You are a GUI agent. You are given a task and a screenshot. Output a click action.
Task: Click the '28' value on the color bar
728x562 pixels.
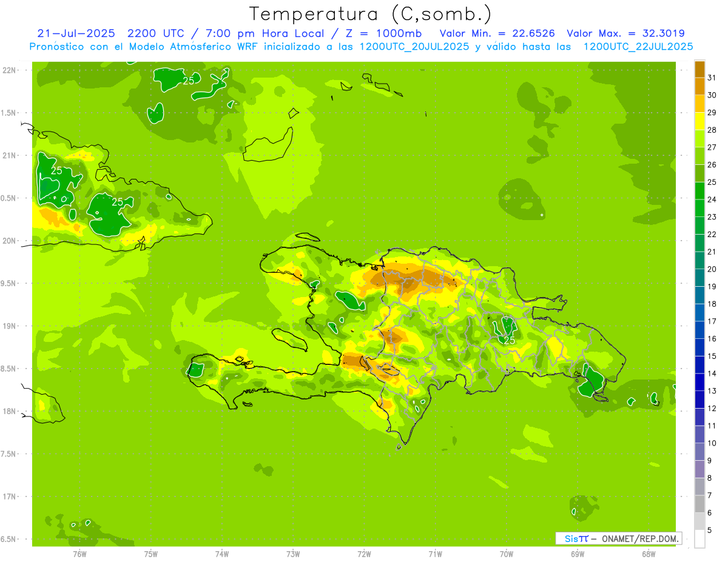click(x=712, y=130)
